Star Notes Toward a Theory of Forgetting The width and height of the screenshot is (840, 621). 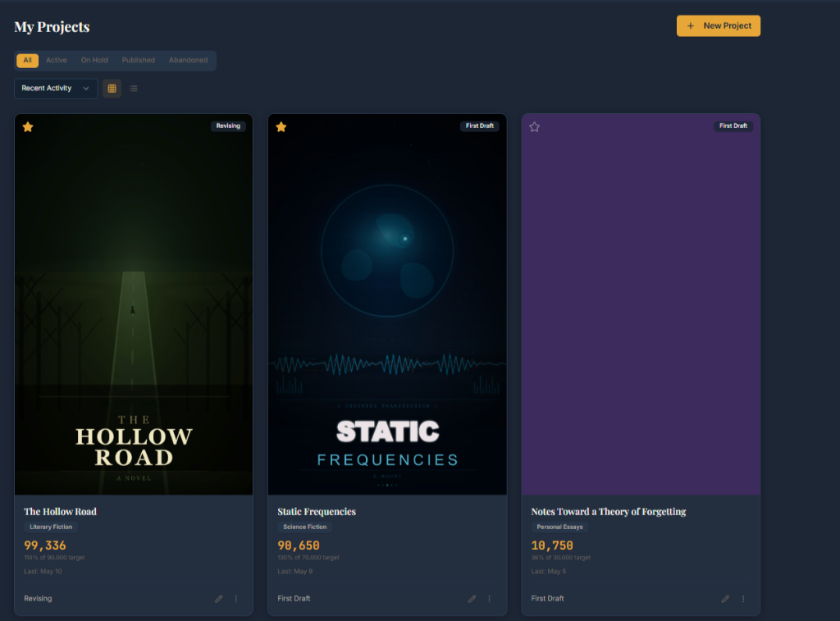tap(535, 127)
